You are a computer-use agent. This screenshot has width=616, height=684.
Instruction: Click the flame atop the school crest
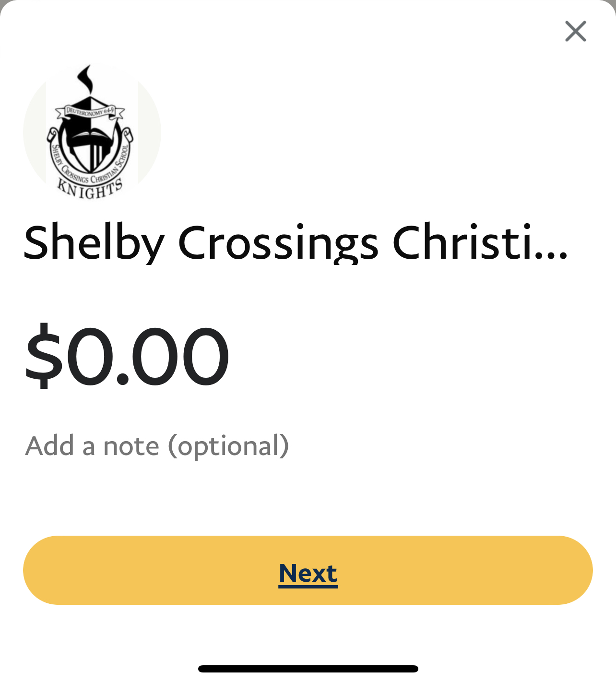tap(86, 78)
